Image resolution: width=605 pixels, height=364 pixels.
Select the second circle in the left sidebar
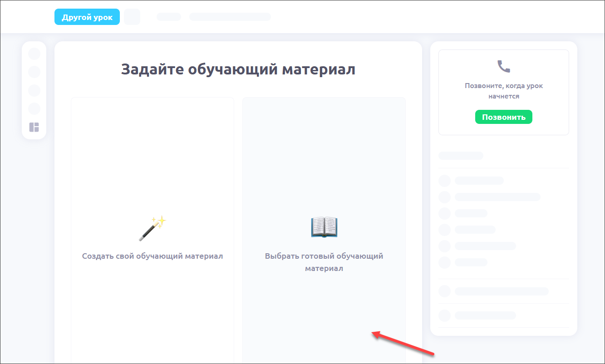[34, 72]
